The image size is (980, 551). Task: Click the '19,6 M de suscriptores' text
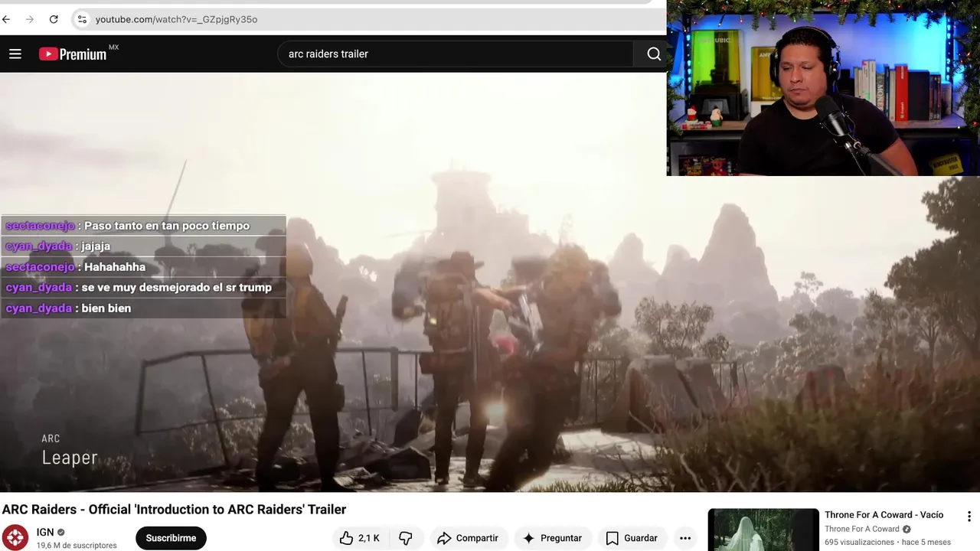[77, 546]
